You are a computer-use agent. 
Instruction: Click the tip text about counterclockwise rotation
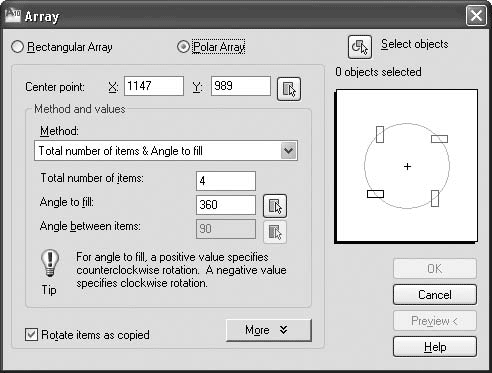181,270
